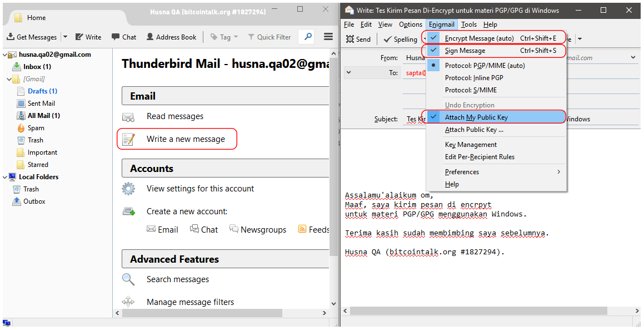Image resolution: width=644 pixels, height=330 pixels.
Task: Select the Drafts folder icon
Action: coord(21,91)
